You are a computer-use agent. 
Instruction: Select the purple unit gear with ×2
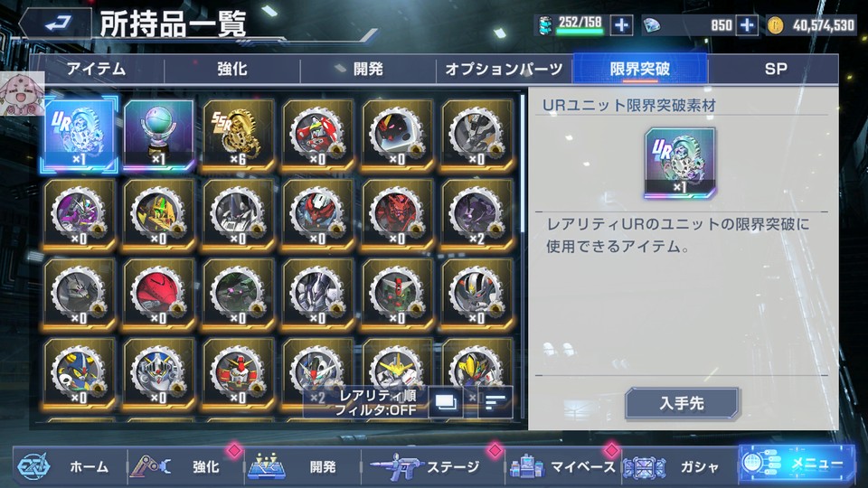pos(477,214)
